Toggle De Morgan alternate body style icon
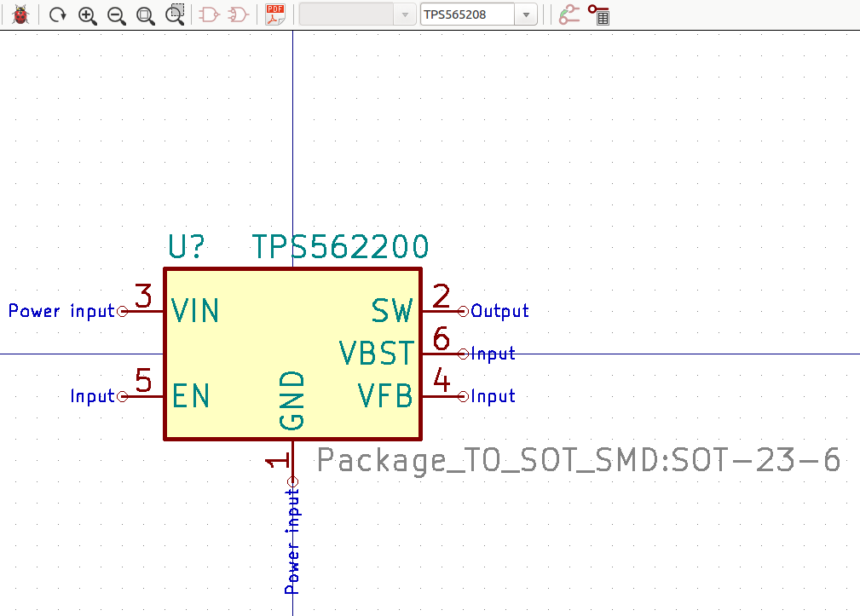Image resolution: width=860 pixels, height=616 pixels. click(x=239, y=14)
